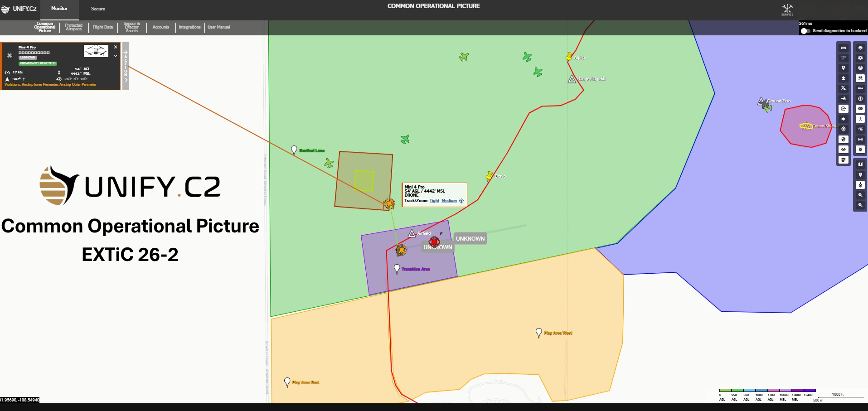The width and height of the screenshot is (868, 411).
Task: Open Common Operational Picture menu item
Action: click(44, 27)
